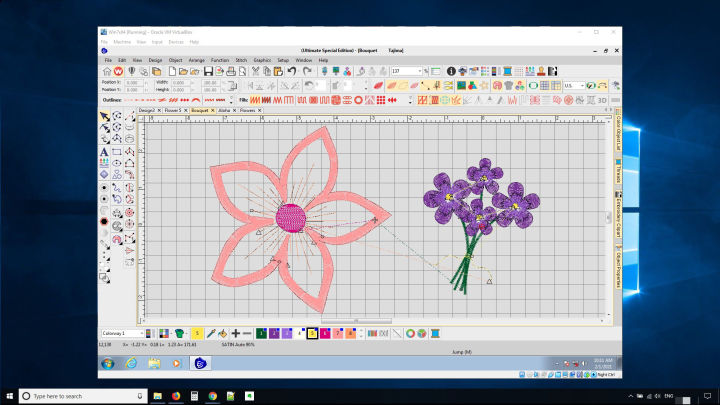Viewport: 720px width, 405px height.
Task: Click the green T-shirt garment icon
Action: (180, 333)
